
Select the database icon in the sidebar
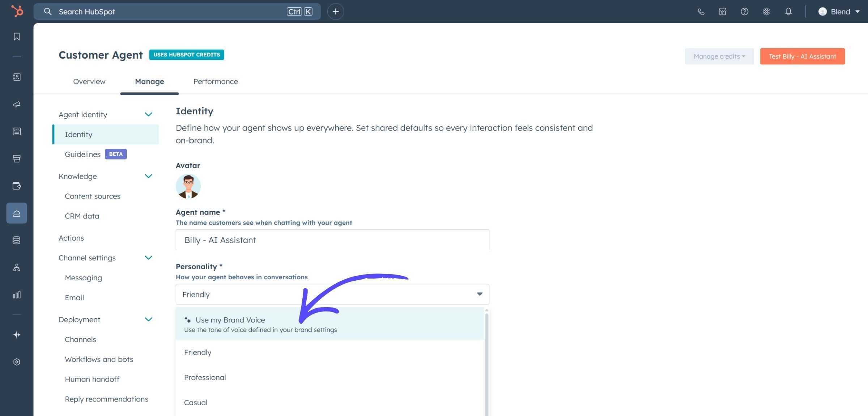[x=17, y=240]
